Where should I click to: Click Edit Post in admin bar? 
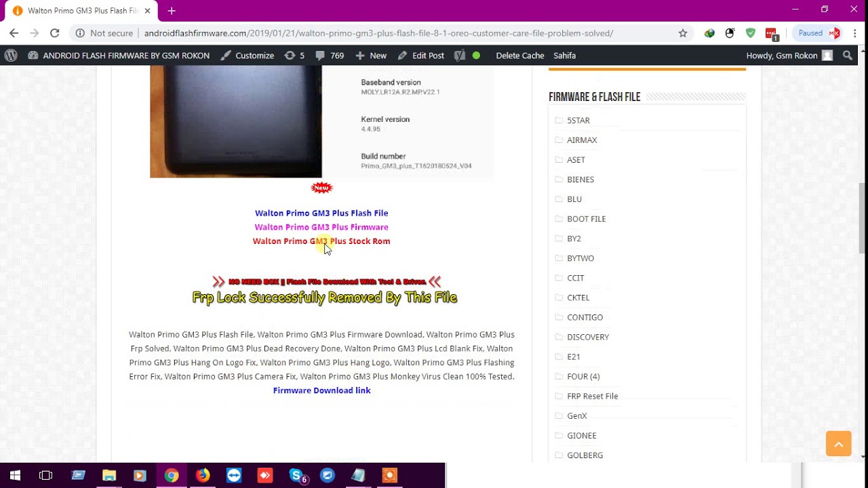(x=421, y=56)
